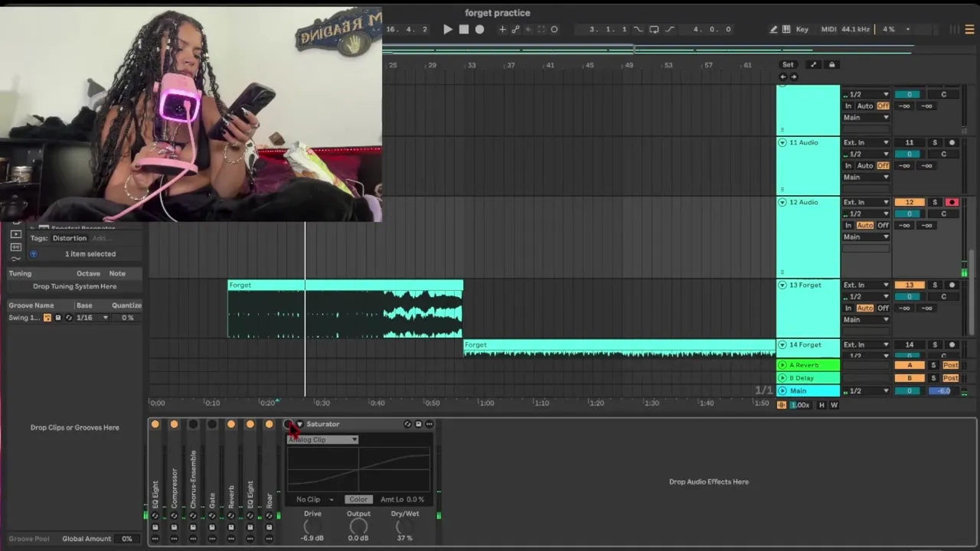Open input type dropdown on 12 Audio
Image resolution: width=980 pixels, height=551 pixels.
click(866, 202)
